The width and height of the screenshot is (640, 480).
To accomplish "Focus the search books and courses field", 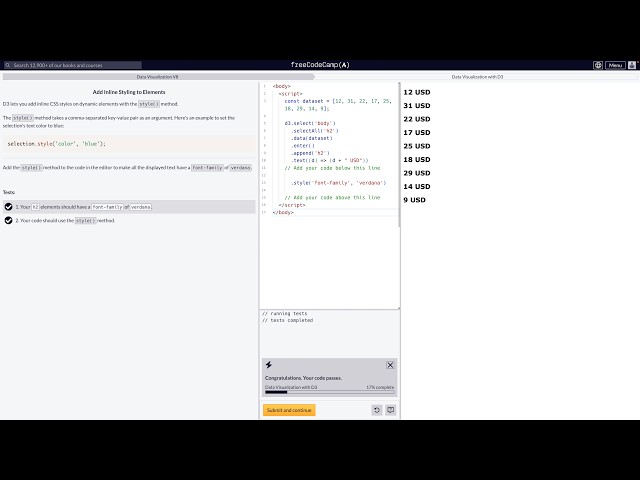I will click(73, 65).
